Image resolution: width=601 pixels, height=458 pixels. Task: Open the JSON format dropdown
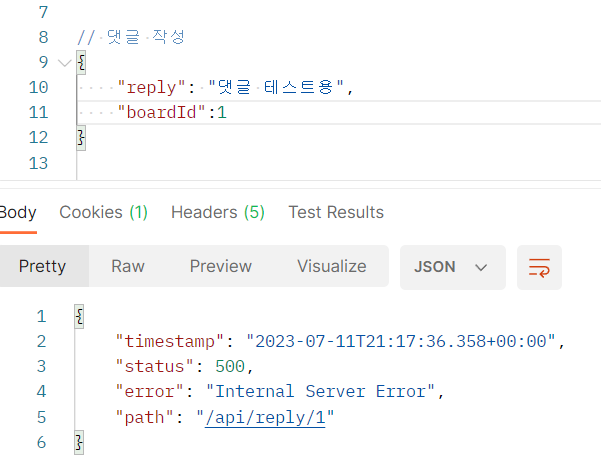[x=452, y=267]
